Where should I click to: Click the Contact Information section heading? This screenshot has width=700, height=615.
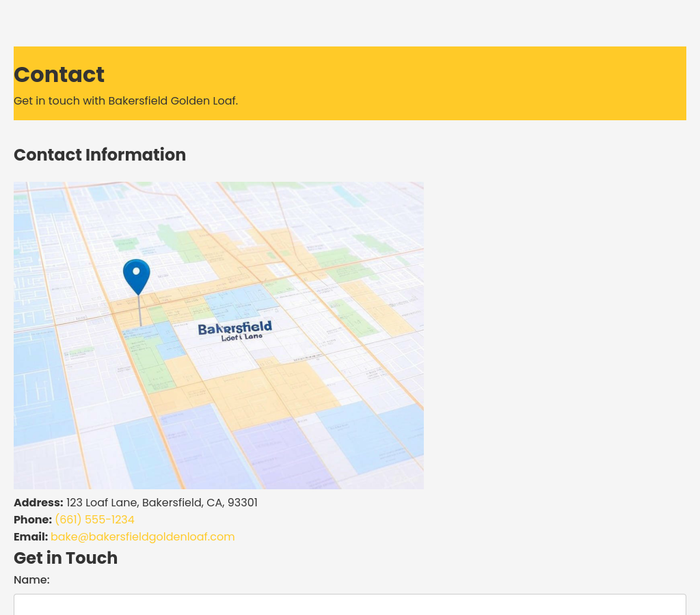[100, 155]
